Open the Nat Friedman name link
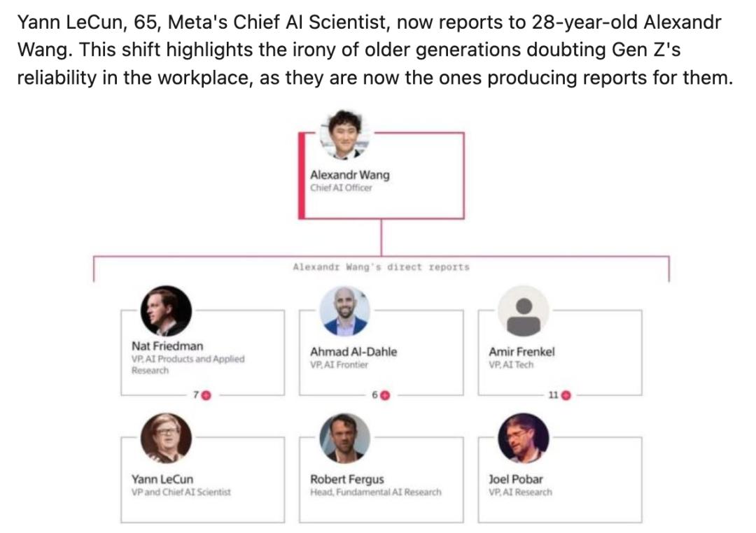756x533 pixels. [167, 346]
